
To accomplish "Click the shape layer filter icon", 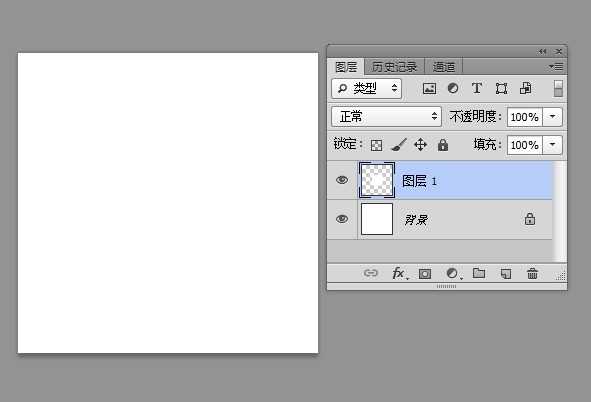I will point(501,89).
